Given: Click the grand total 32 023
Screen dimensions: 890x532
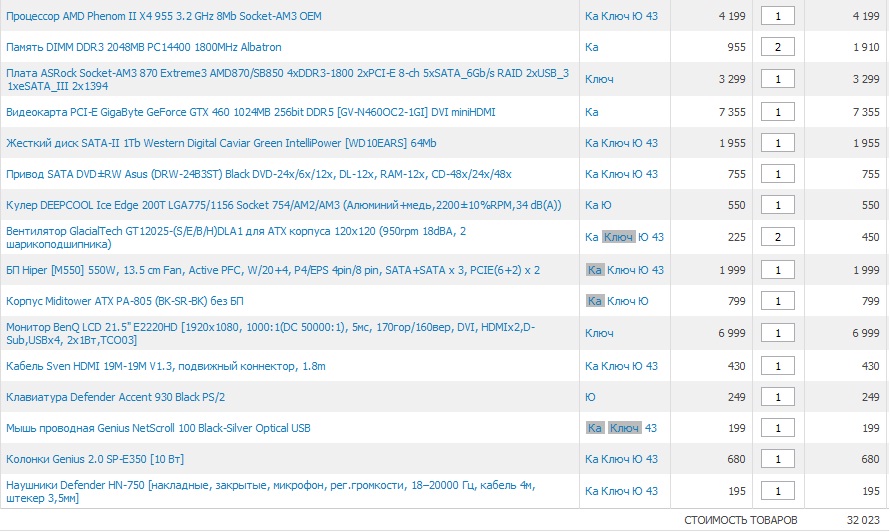Looking at the screenshot, I should (x=863, y=520).
